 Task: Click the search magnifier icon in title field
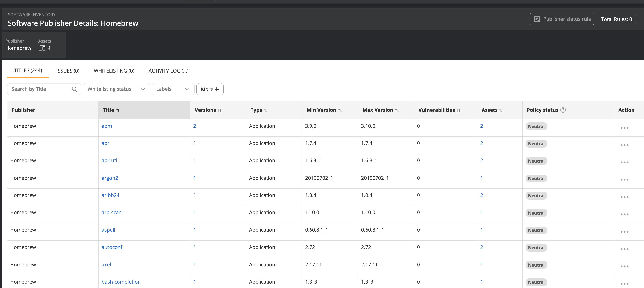click(74, 89)
